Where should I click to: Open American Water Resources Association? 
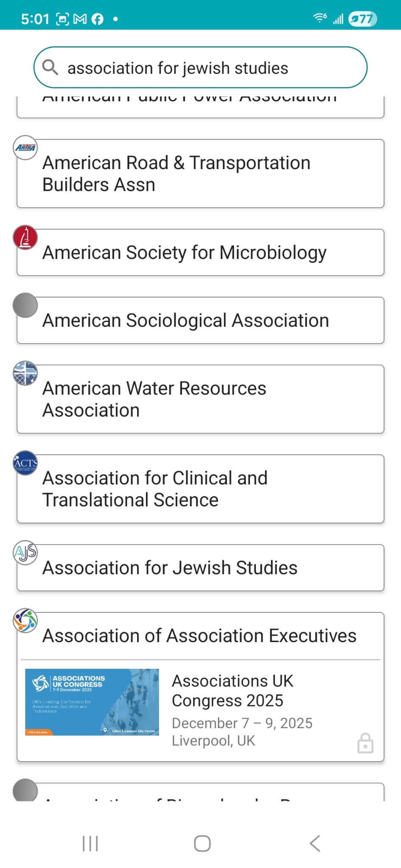pos(199,399)
